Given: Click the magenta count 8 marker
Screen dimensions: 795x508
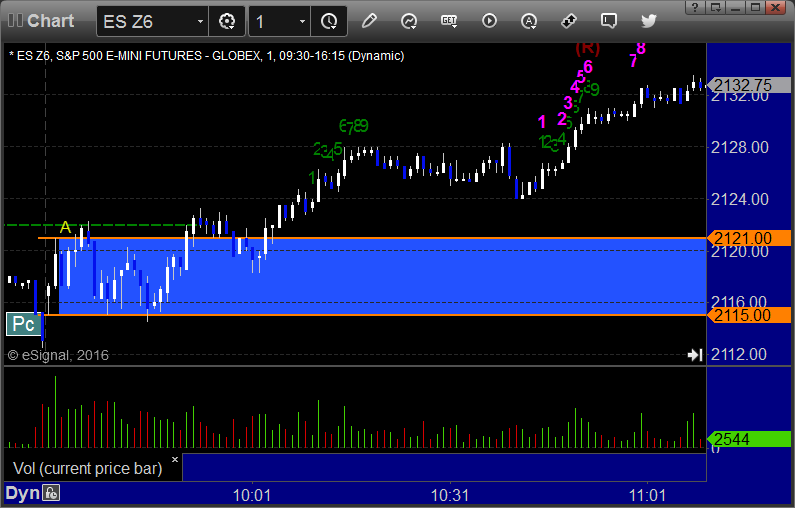Looking at the screenshot, I should tap(641, 49).
